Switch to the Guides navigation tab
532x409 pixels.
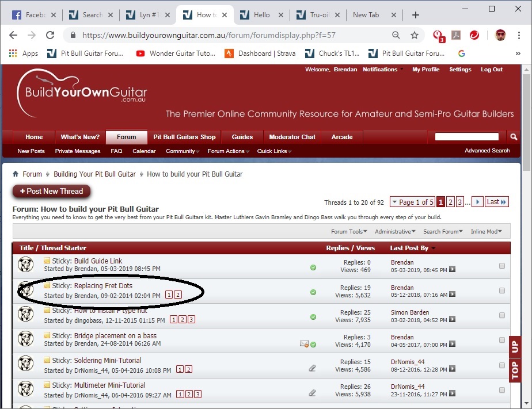(x=242, y=137)
